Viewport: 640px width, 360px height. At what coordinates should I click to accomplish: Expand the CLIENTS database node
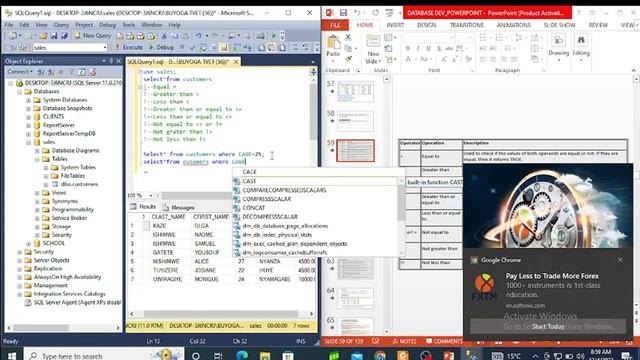pos(28,117)
